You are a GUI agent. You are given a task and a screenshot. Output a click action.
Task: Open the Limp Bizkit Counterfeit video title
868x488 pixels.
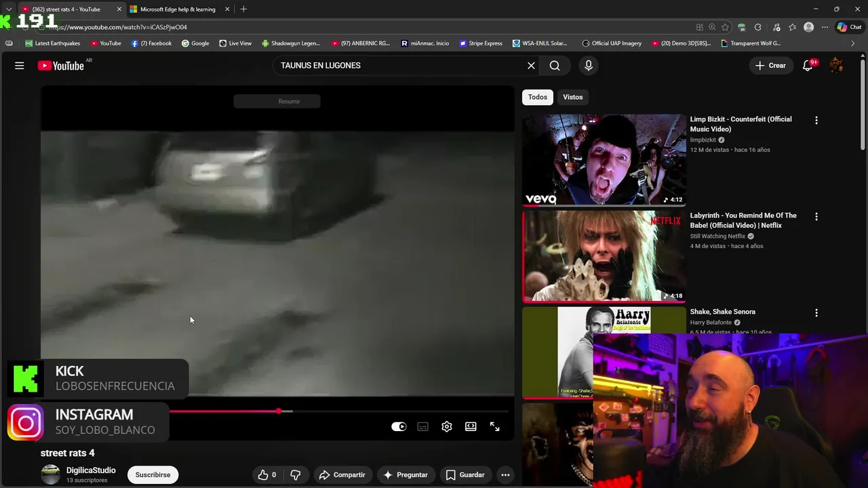point(741,124)
